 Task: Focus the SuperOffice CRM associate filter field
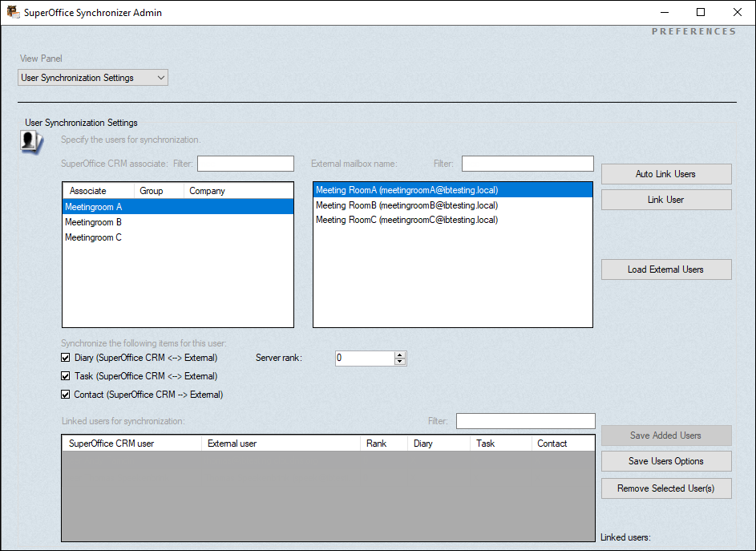245,164
